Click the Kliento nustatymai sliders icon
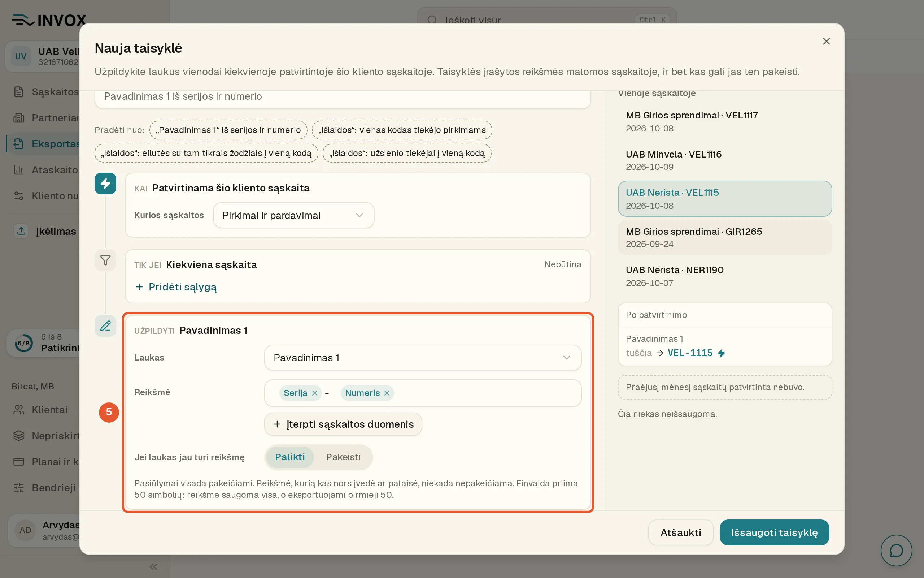924x578 pixels. coord(19,196)
